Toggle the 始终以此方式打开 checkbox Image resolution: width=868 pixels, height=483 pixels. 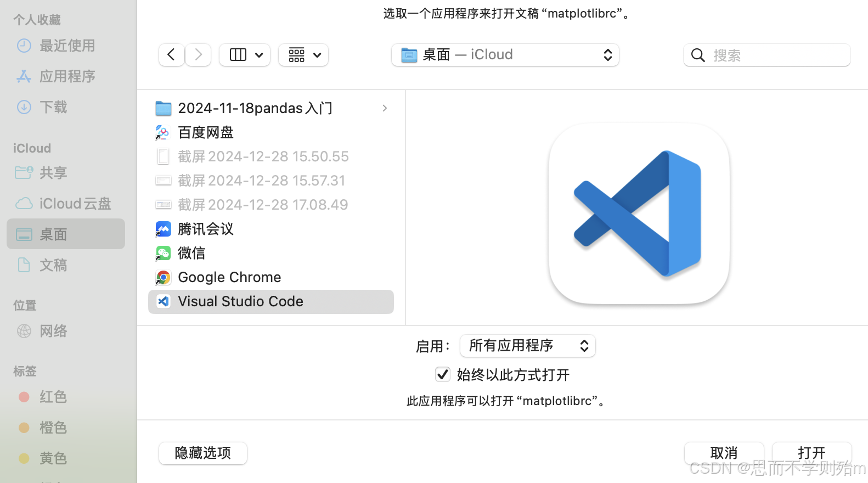(443, 374)
